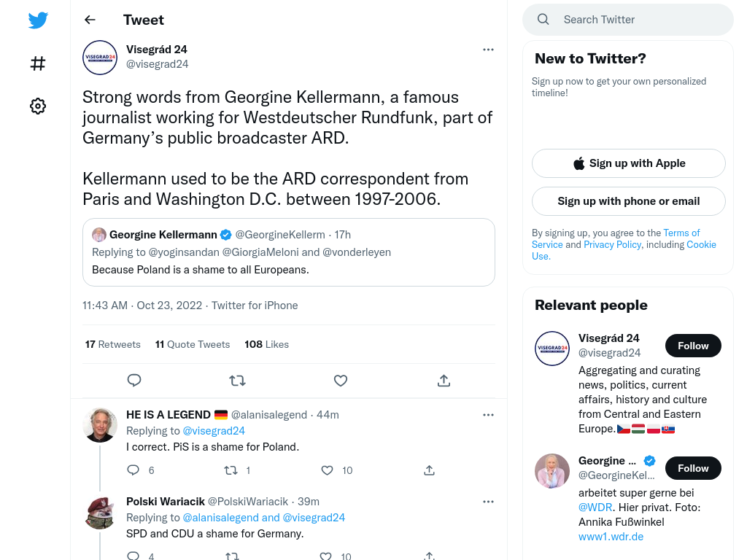Open the Privacy Policy link
The height and width of the screenshot is (560, 747).
tap(613, 244)
